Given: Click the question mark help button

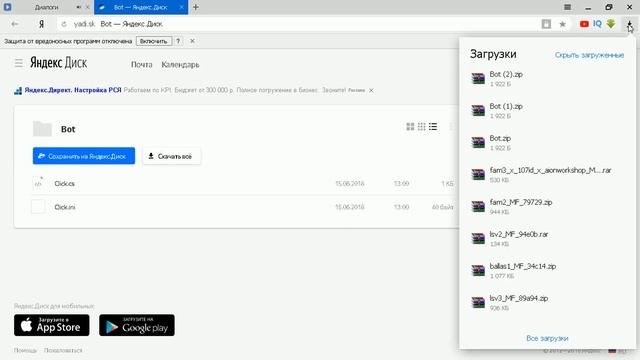Looking at the screenshot, I should pos(178,41).
